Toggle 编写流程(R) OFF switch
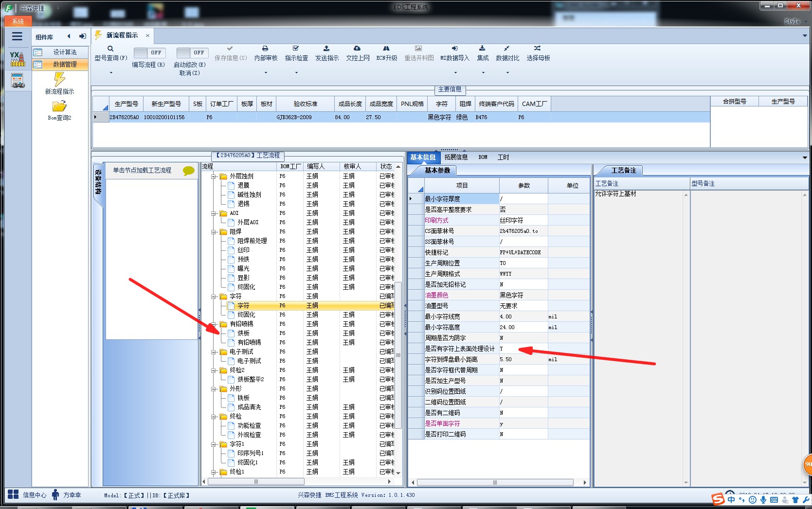 [149, 53]
